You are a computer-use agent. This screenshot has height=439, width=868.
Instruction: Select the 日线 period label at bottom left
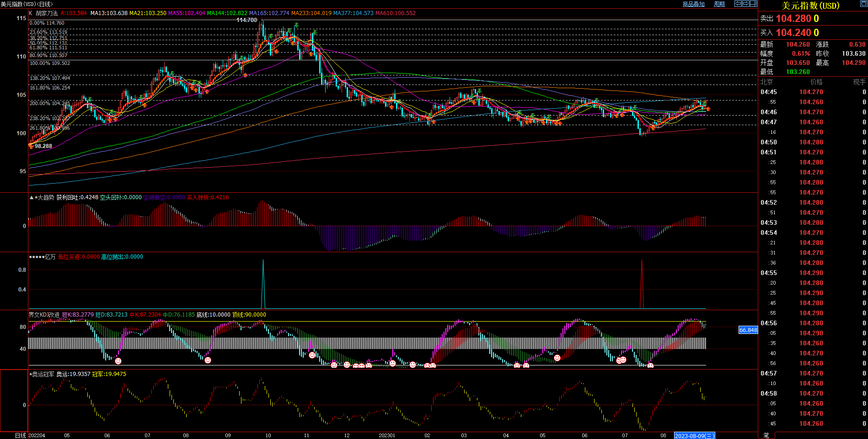21,435
